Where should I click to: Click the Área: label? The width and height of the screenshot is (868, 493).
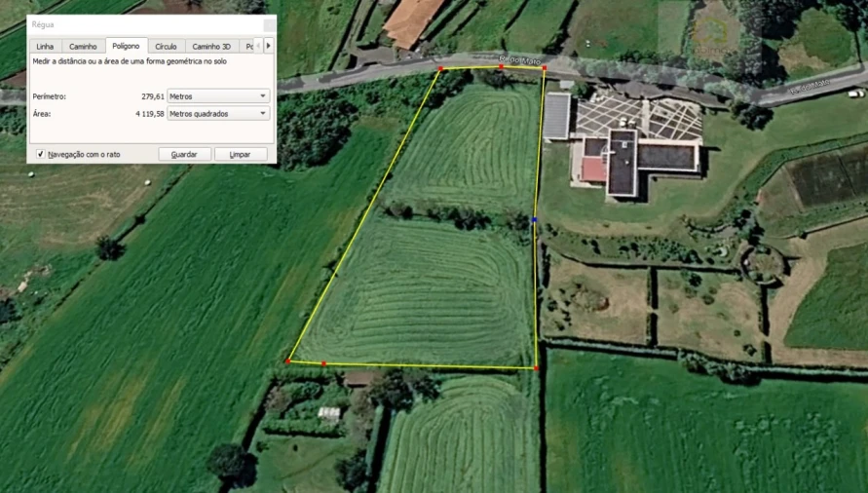(x=42, y=114)
